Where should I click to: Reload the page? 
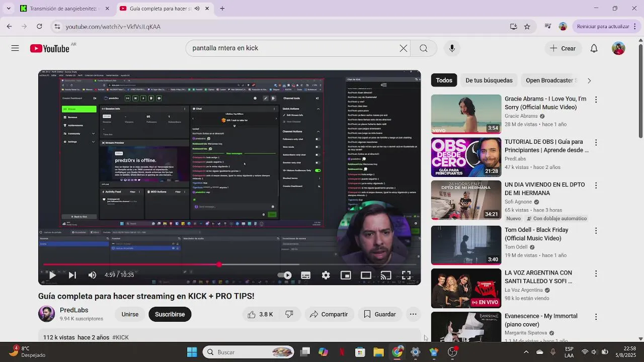pyautogui.click(x=39, y=27)
